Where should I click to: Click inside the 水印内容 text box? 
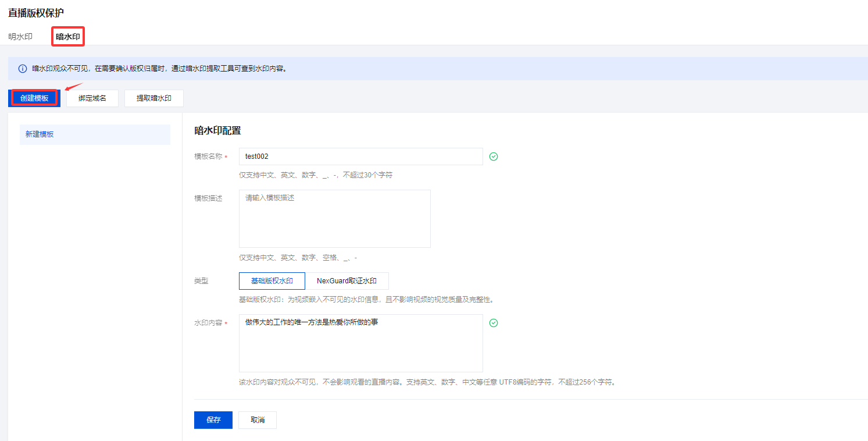pyautogui.click(x=360, y=343)
